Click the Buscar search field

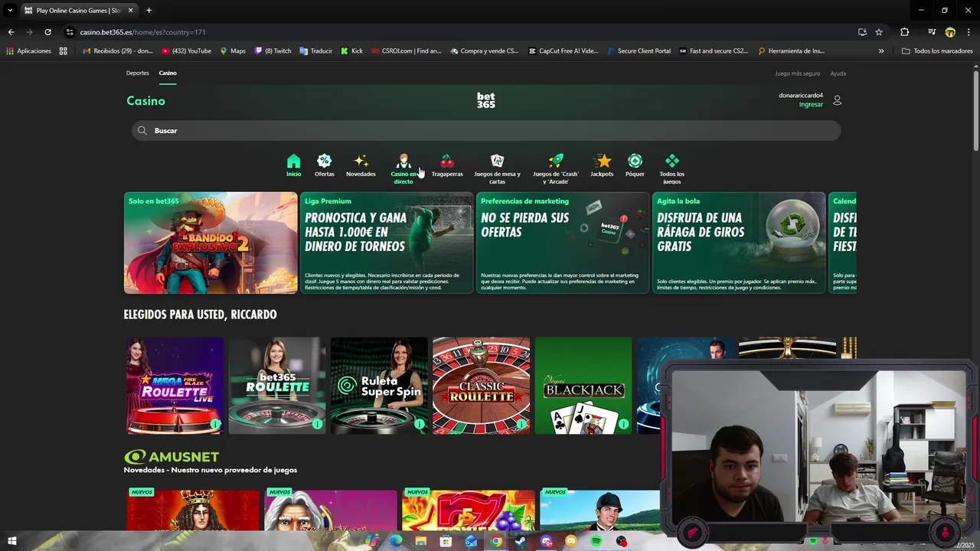click(x=486, y=131)
